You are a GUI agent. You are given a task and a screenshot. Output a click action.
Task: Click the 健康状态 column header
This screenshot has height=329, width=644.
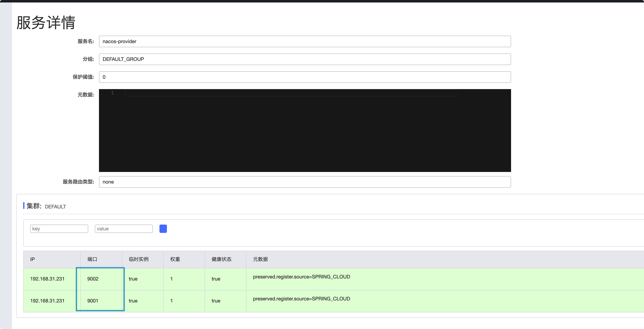click(221, 259)
